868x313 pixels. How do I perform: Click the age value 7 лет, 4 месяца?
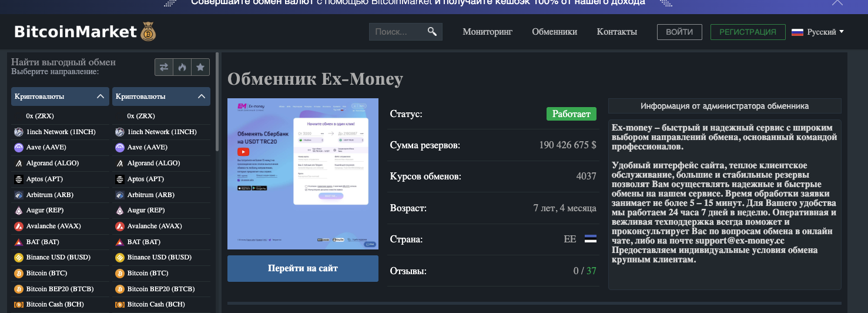pos(565,208)
